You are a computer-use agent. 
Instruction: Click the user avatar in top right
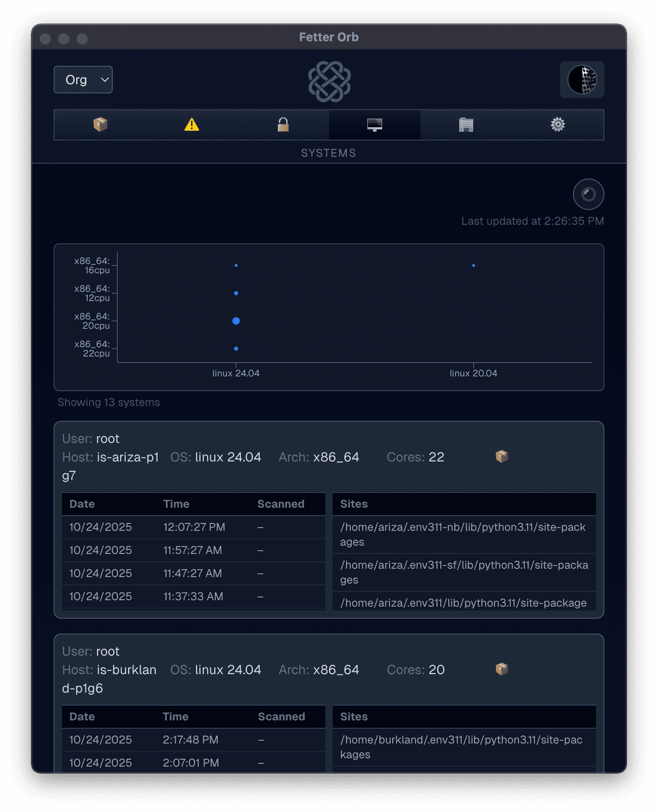[x=582, y=80]
